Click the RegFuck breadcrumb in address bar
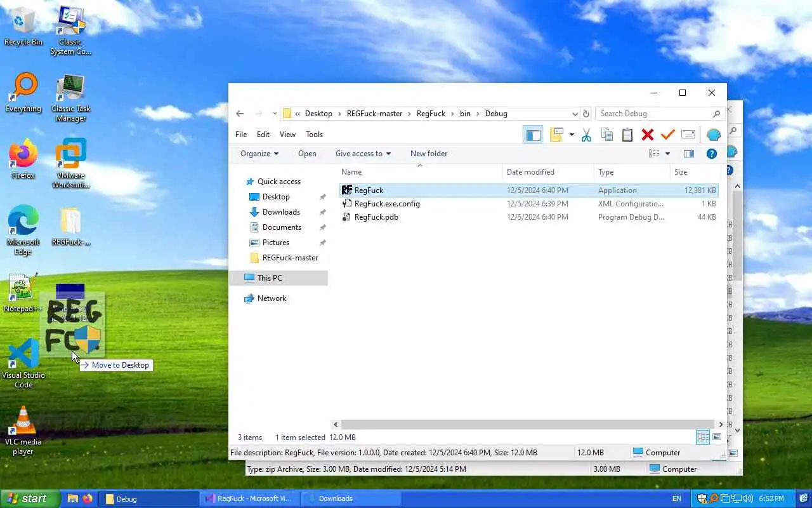 pos(431,114)
